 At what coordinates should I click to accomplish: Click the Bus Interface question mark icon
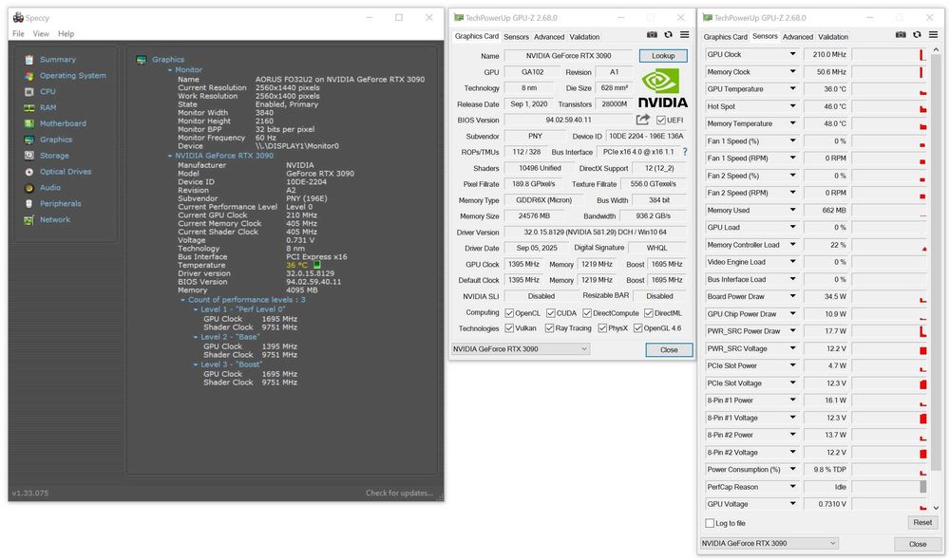click(x=685, y=152)
